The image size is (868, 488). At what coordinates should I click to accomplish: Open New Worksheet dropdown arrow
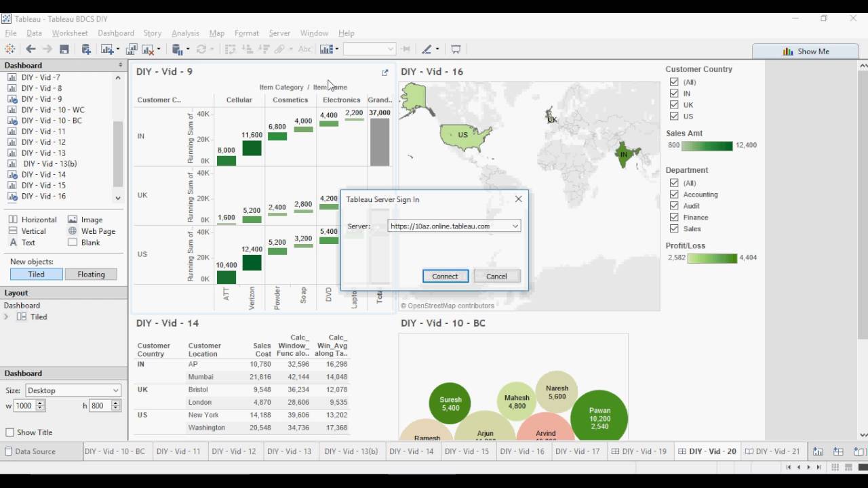point(118,49)
